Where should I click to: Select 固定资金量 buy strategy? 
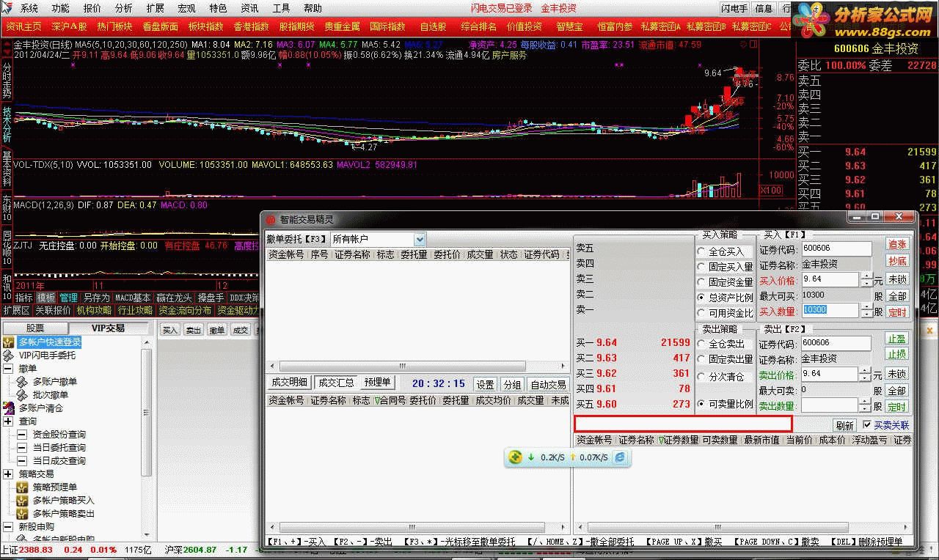tap(725, 282)
